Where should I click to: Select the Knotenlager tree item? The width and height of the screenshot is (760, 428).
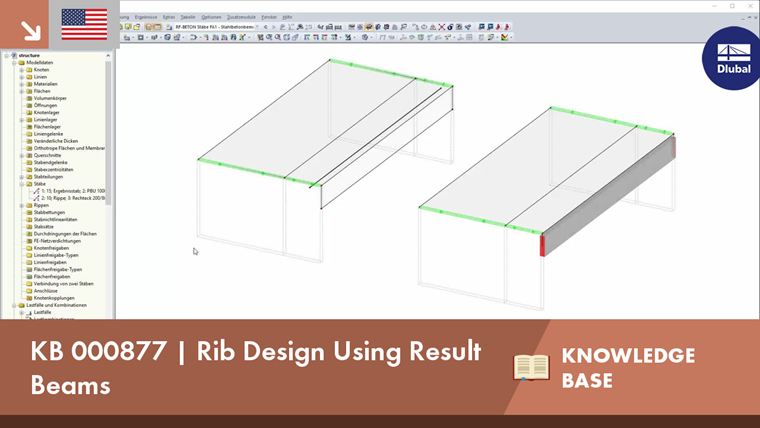pyautogui.click(x=47, y=112)
